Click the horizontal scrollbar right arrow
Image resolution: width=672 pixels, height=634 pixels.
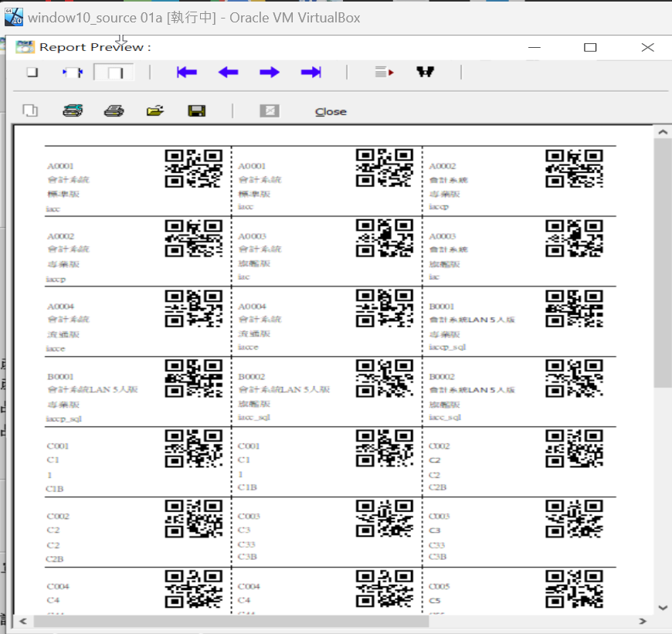tap(643, 621)
